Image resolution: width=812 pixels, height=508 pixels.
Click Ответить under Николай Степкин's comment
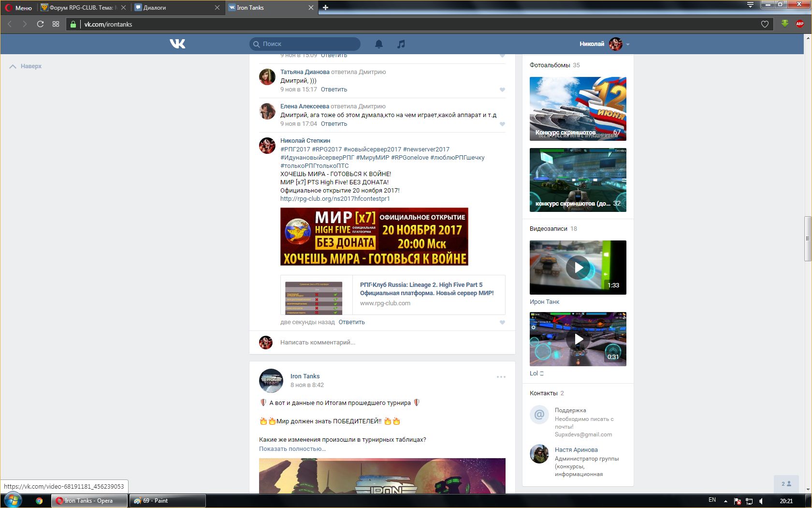351,322
